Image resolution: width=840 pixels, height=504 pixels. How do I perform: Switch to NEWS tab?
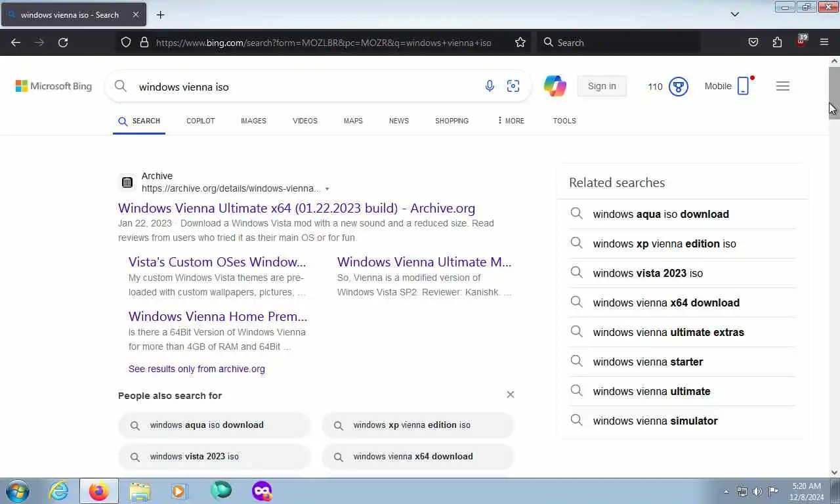[x=399, y=121]
